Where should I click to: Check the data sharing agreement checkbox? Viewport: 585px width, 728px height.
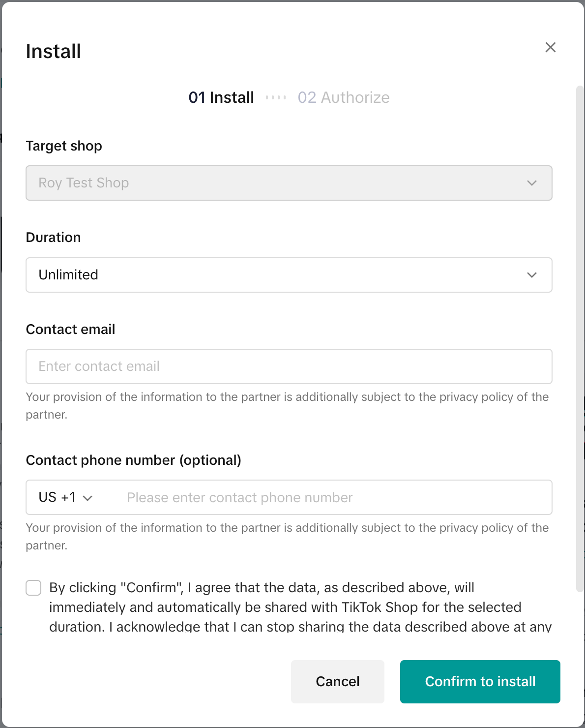click(x=33, y=588)
